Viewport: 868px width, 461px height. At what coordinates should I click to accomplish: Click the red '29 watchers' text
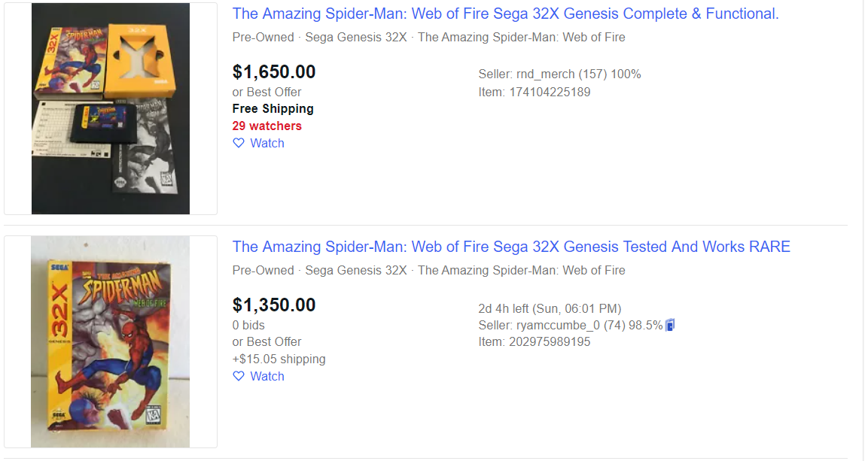pyautogui.click(x=267, y=126)
